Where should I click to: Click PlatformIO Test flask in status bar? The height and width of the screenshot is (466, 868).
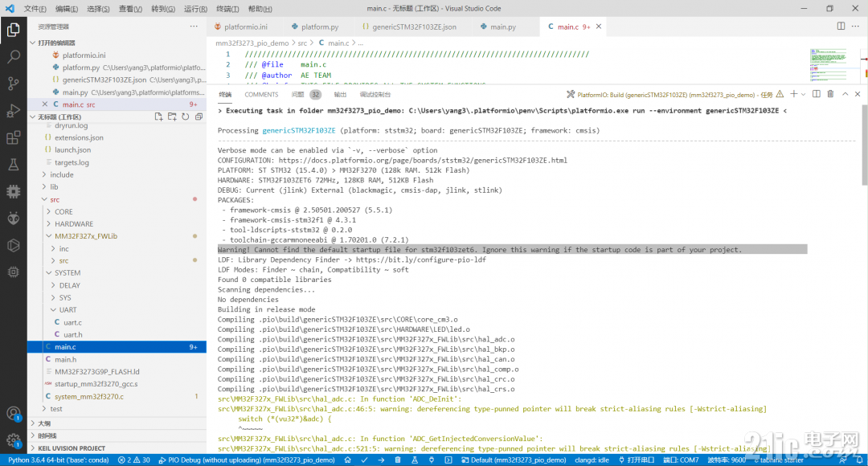pyautogui.click(x=414, y=460)
